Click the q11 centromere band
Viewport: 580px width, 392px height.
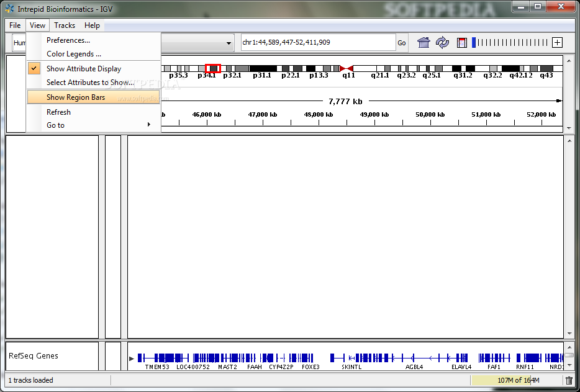tap(347, 68)
